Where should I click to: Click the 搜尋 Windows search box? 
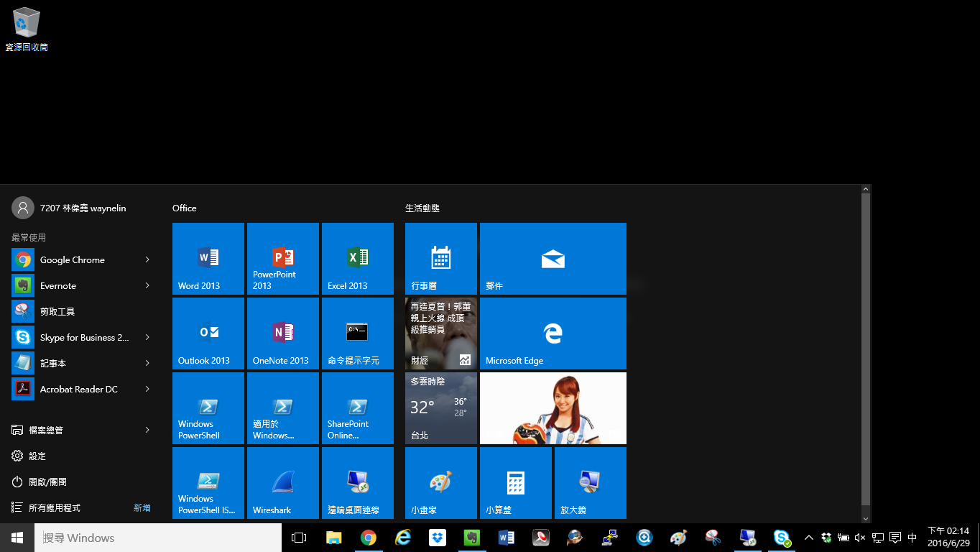(x=158, y=538)
